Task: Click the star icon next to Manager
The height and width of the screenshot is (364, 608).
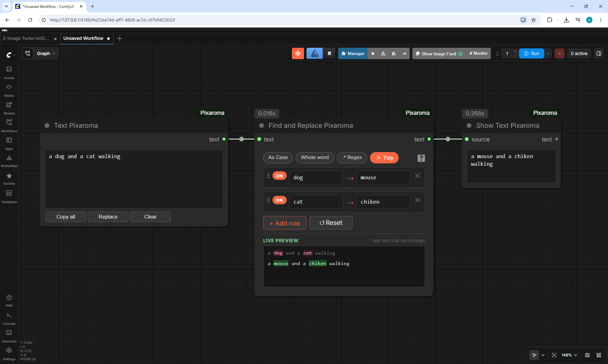Action: [x=373, y=53]
